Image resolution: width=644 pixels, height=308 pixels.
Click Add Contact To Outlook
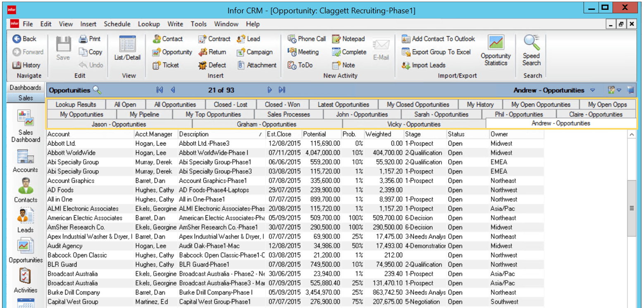point(438,39)
